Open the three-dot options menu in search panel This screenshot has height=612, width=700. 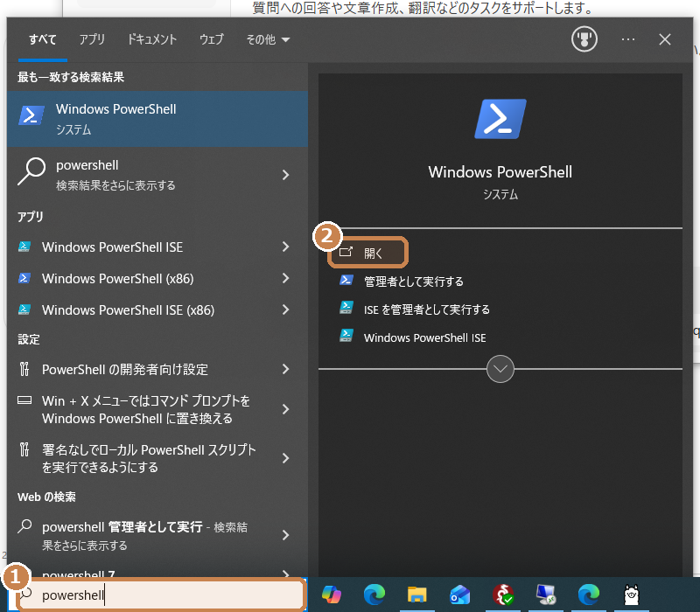point(628,39)
